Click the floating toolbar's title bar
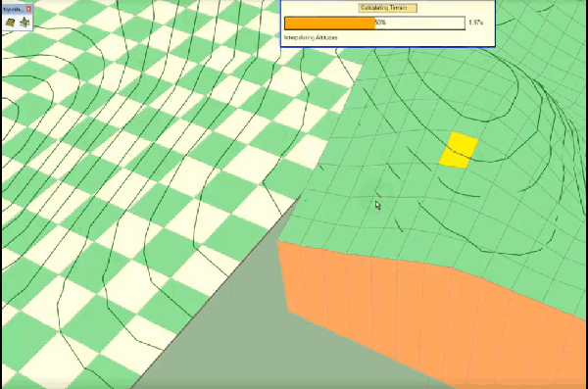Screen dimensions: 588x389 click(14, 9)
